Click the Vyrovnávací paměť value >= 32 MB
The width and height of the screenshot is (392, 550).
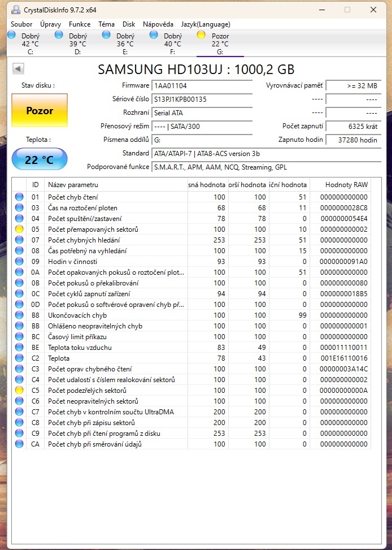click(x=354, y=85)
